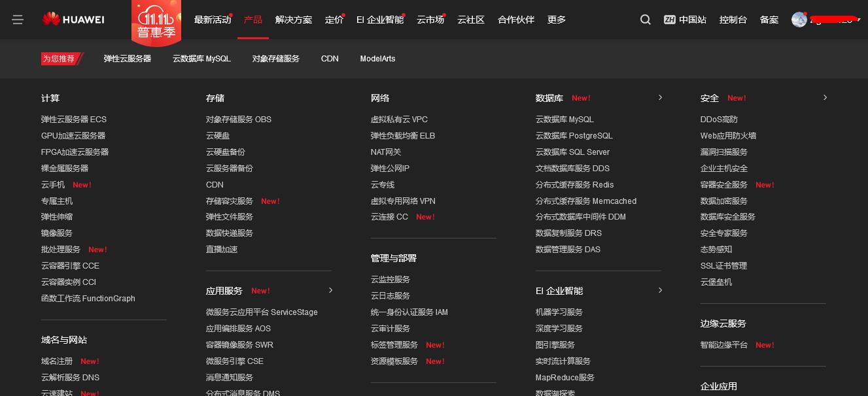Expand the 安全 category arrow
The height and width of the screenshot is (396, 868).
[x=825, y=97]
